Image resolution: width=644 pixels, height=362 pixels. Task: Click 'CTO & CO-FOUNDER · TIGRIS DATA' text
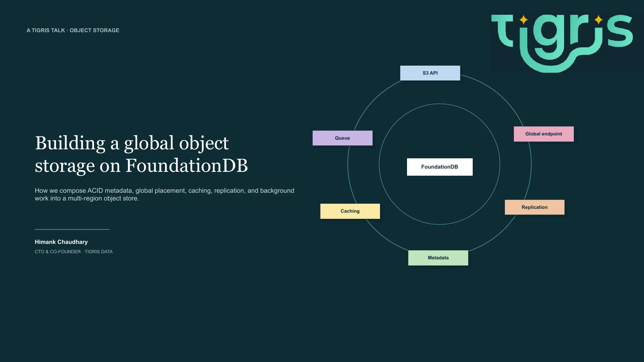click(74, 252)
